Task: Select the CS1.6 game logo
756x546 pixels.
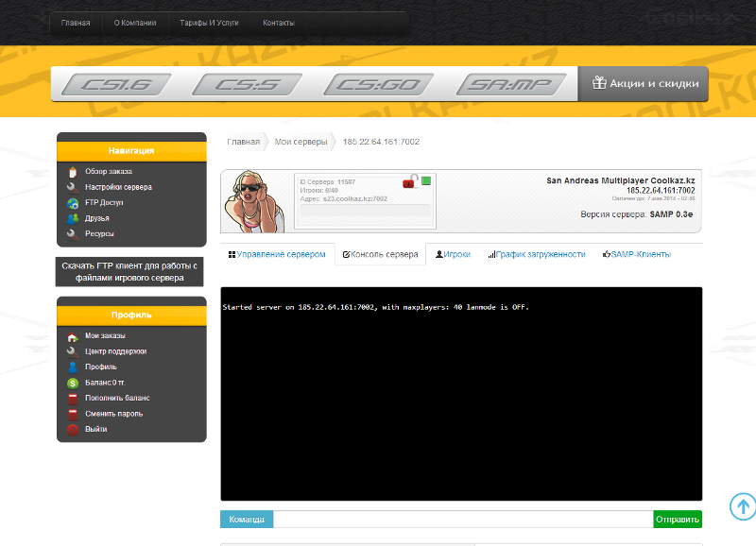Action: pyautogui.click(x=116, y=85)
